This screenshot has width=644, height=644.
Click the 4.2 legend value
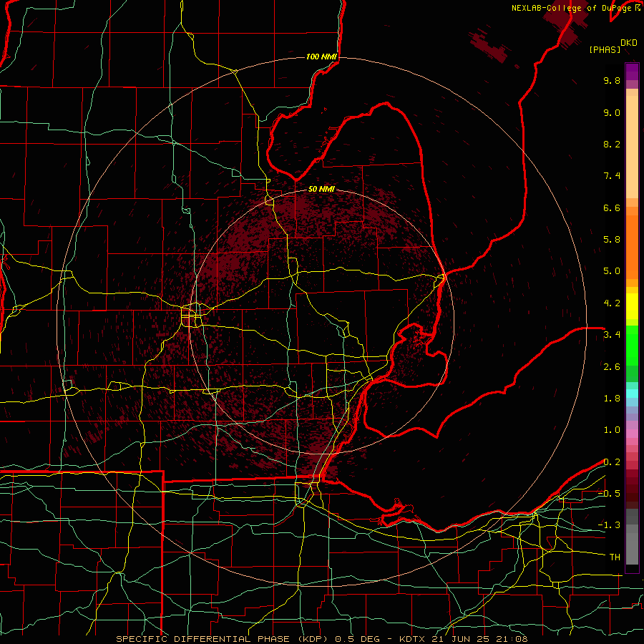[x=612, y=303]
